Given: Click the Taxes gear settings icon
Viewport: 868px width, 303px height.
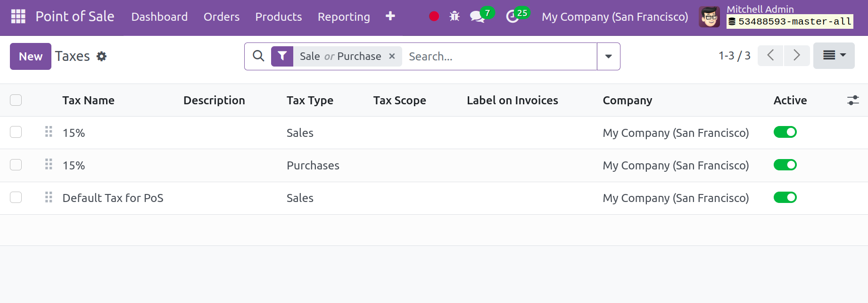Looking at the screenshot, I should 101,57.
